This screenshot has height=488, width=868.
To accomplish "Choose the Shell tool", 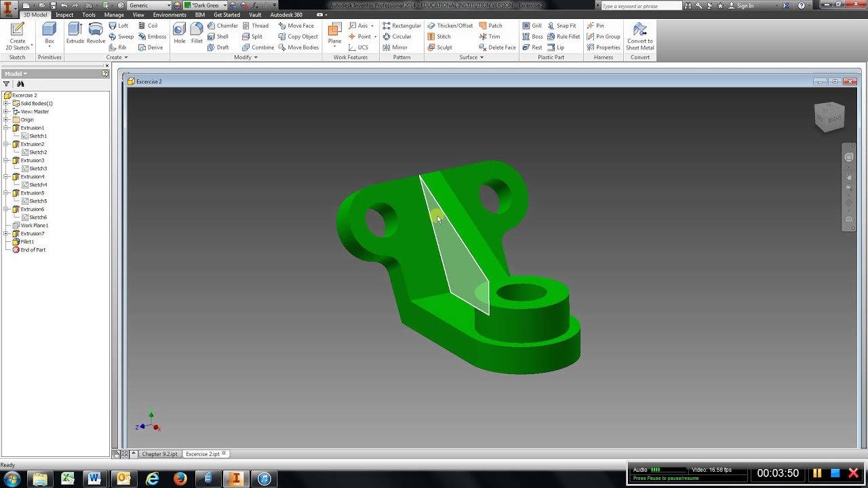I will 218,37.
